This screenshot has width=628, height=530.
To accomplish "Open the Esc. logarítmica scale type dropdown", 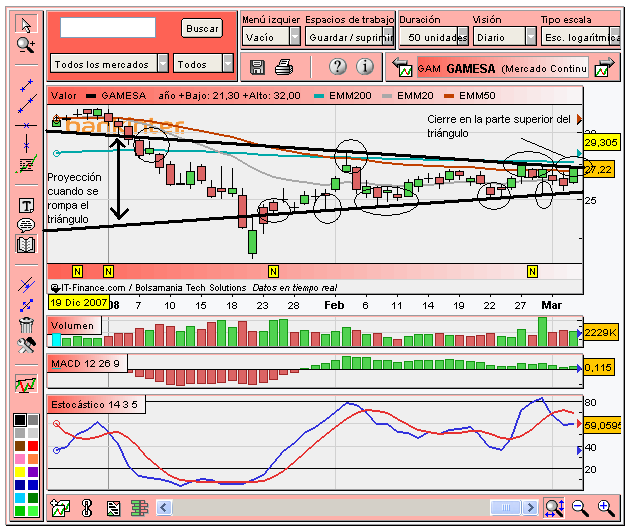I will pos(581,37).
